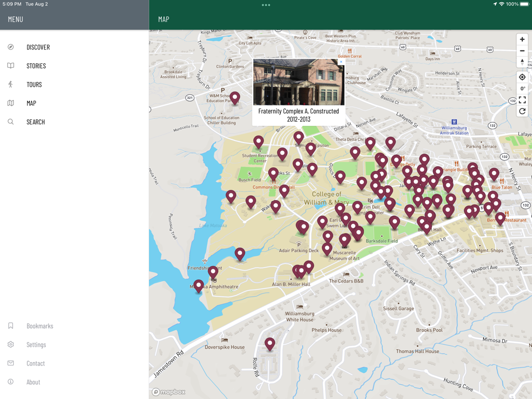Tap the location arrow in status bar
The height and width of the screenshot is (399, 532).
pyautogui.click(x=495, y=4)
